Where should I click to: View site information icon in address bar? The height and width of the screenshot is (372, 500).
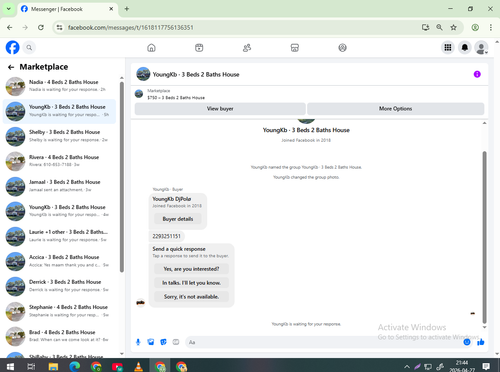click(x=60, y=27)
